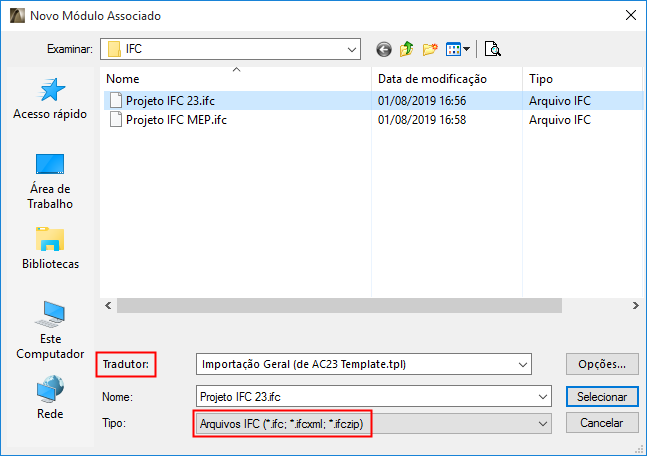Go up one folder level
647x456 pixels.
click(x=407, y=48)
